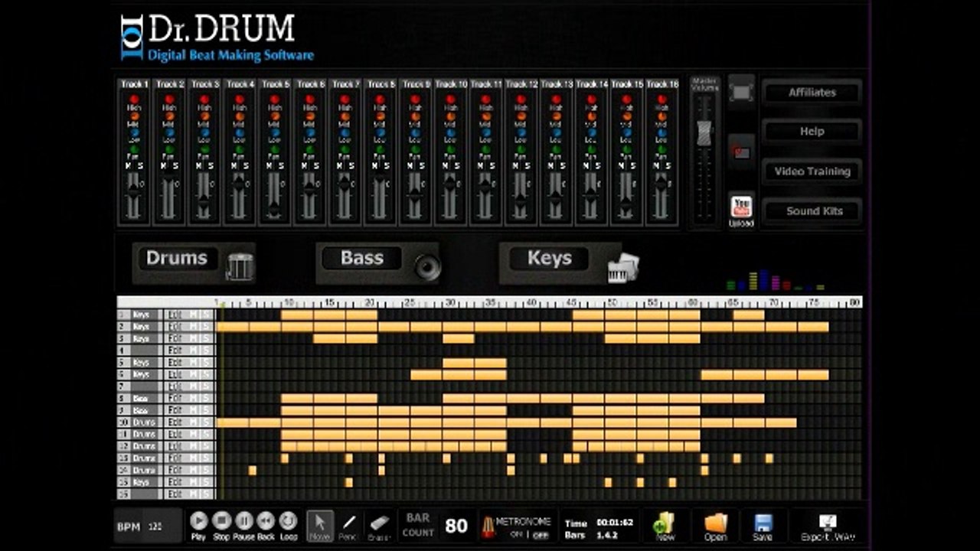The height and width of the screenshot is (551, 980).
Task: Click Track 12 green Pan knob
Action: (521, 149)
